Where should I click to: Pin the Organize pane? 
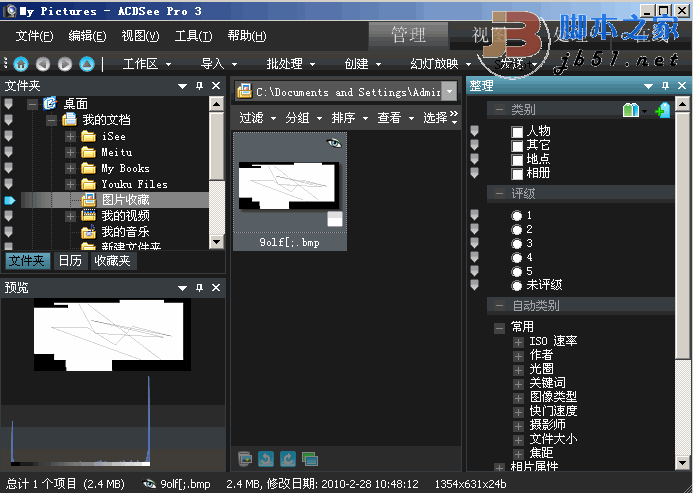tap(665, 86)
